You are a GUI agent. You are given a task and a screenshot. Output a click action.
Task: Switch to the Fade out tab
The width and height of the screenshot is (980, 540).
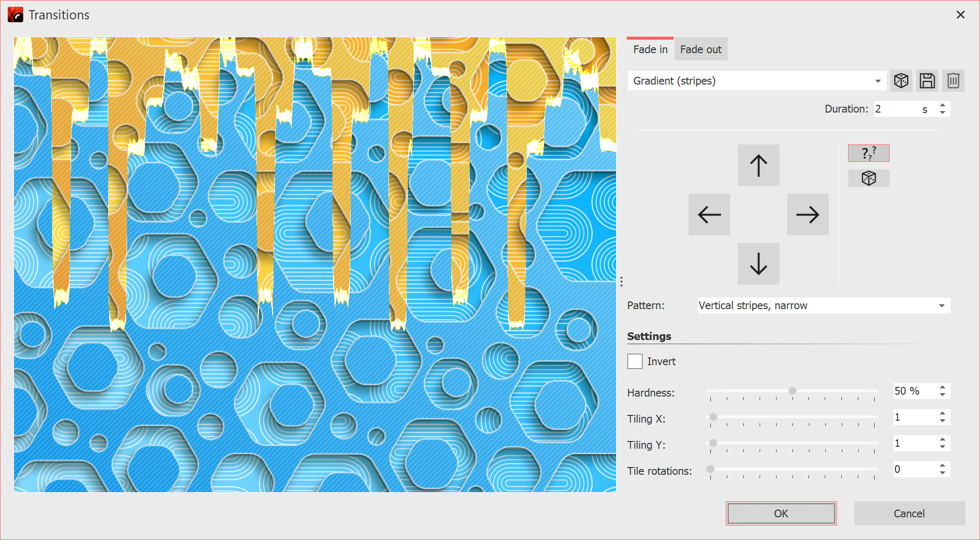point(701,49)
